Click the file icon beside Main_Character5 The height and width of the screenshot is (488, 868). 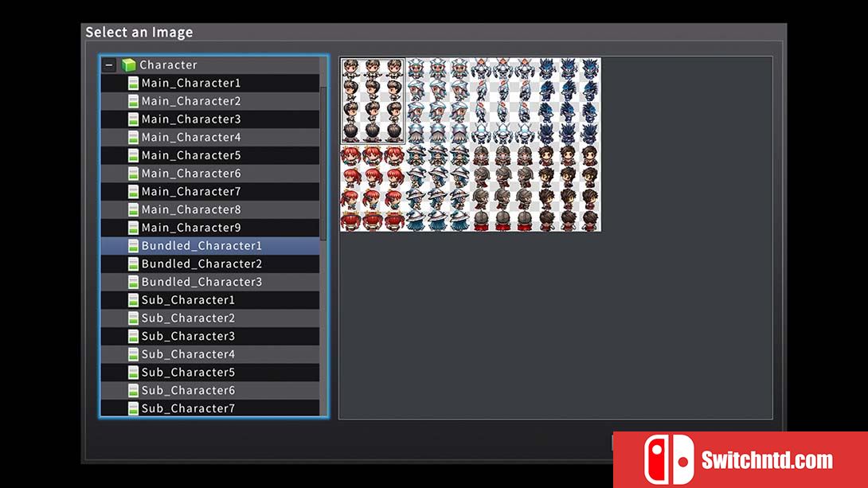133,155
